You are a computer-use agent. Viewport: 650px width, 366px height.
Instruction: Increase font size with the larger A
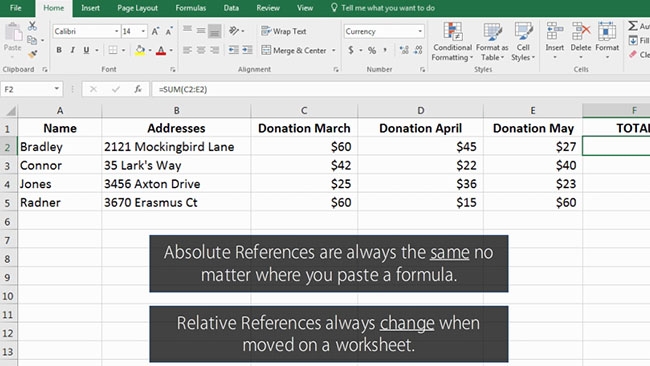[155, 31]
